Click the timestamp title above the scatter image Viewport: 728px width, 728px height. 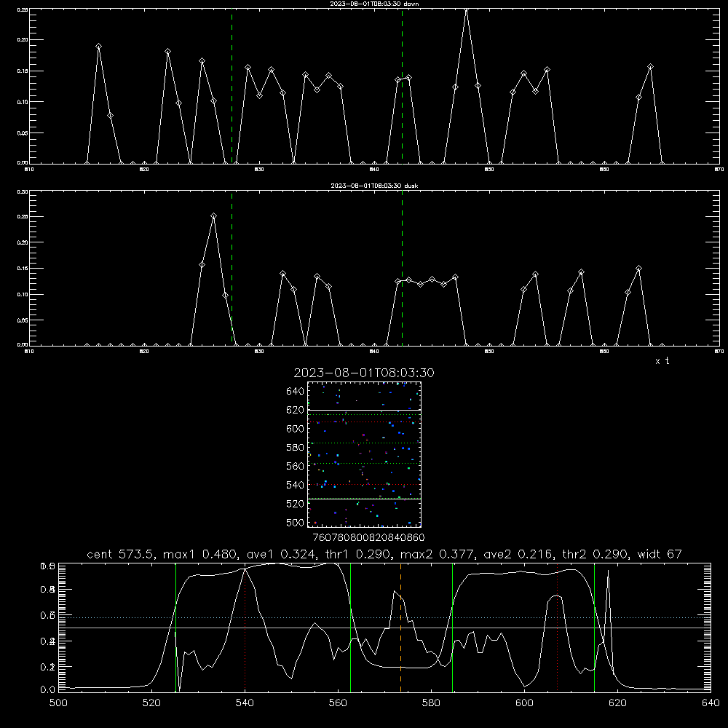[364, 373]
